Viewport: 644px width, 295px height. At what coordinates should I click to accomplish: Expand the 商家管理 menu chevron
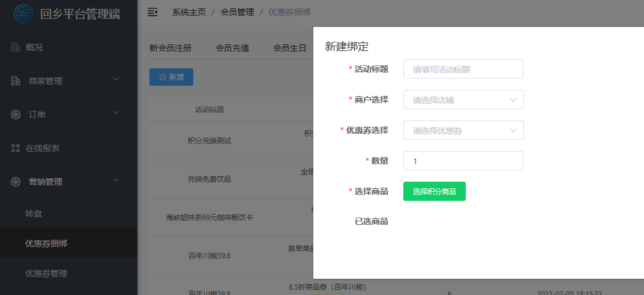(116, 79)
